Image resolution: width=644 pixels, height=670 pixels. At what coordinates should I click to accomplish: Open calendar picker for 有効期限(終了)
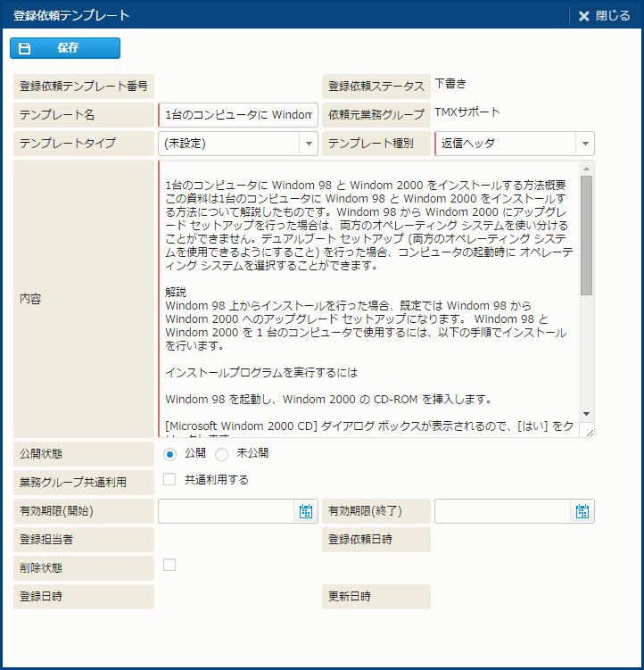pyautogui.click(x=582, y=511)
